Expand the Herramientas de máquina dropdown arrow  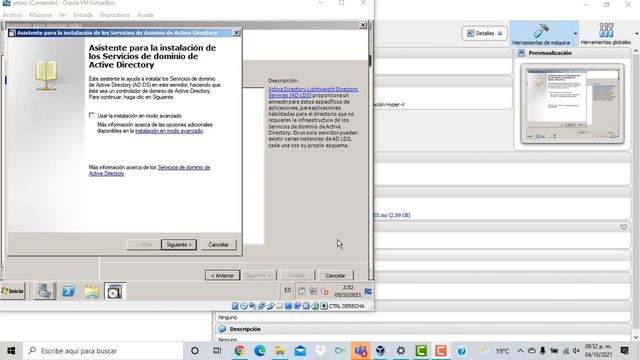click(576, 33)
